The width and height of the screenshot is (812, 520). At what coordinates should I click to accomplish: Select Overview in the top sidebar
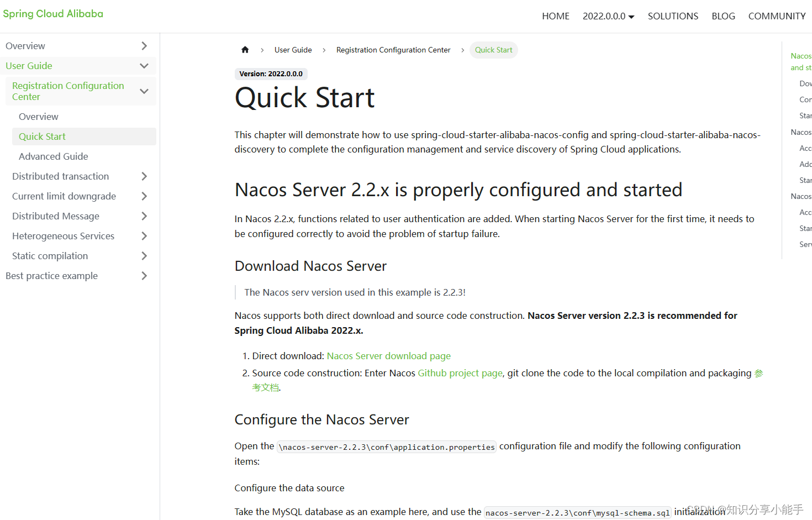[x=25, y=46]
